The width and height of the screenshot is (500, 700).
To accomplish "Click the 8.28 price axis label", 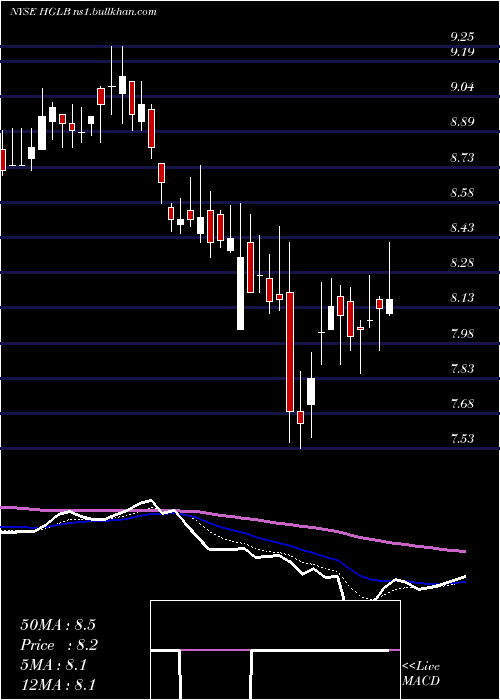I will coord(462,262).
